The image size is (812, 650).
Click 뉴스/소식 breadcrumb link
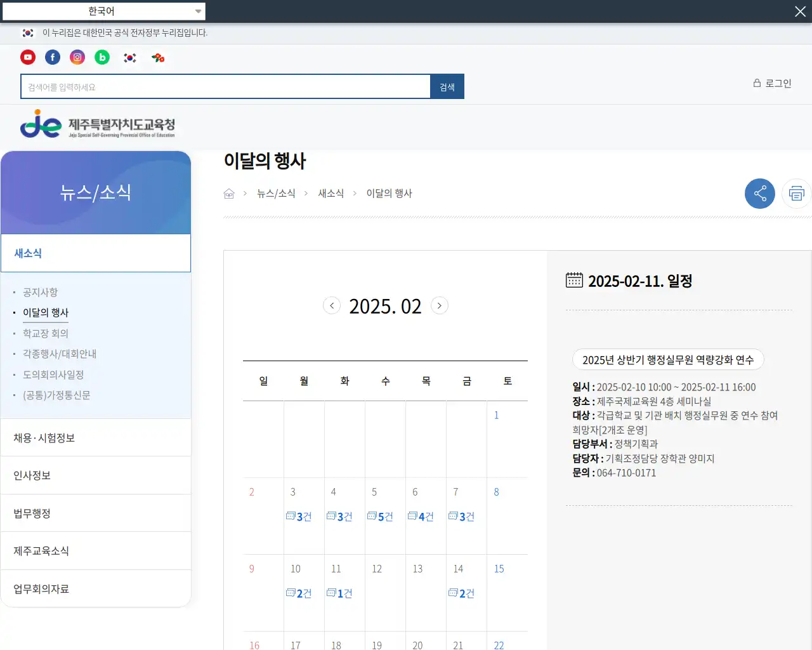pyautogui.click(x=276, y=194)
